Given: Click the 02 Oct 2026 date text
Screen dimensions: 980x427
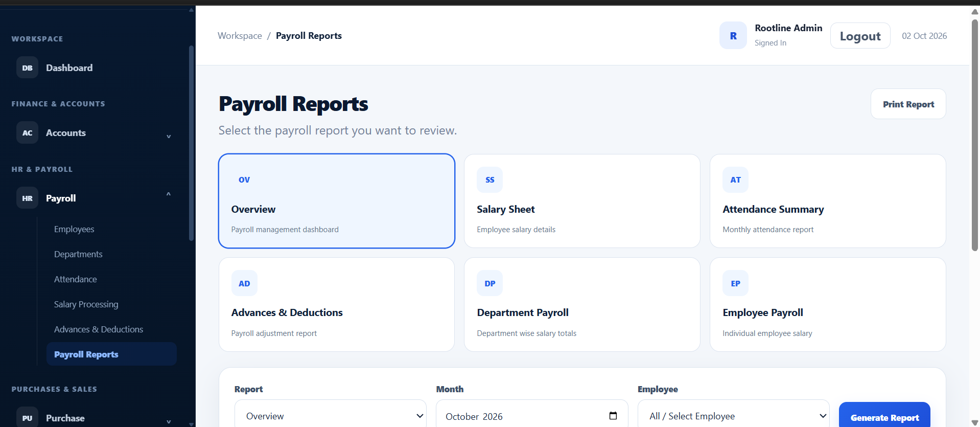Looking at the screenshot, I should (x=924, y=36).
